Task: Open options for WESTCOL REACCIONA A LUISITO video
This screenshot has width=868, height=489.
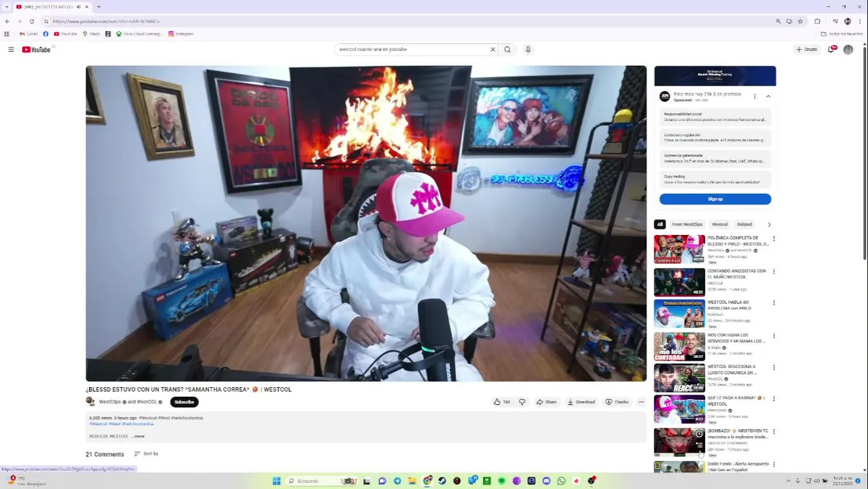Action: pos(774,367)
